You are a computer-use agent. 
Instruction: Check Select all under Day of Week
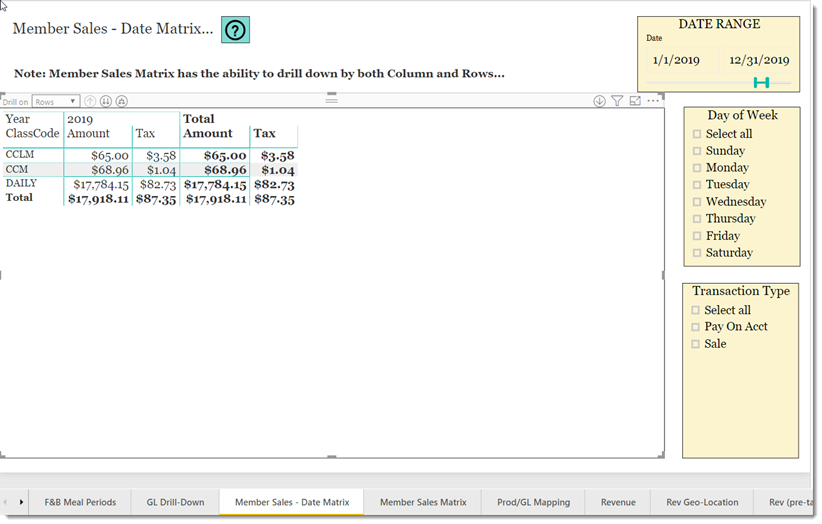697,134
